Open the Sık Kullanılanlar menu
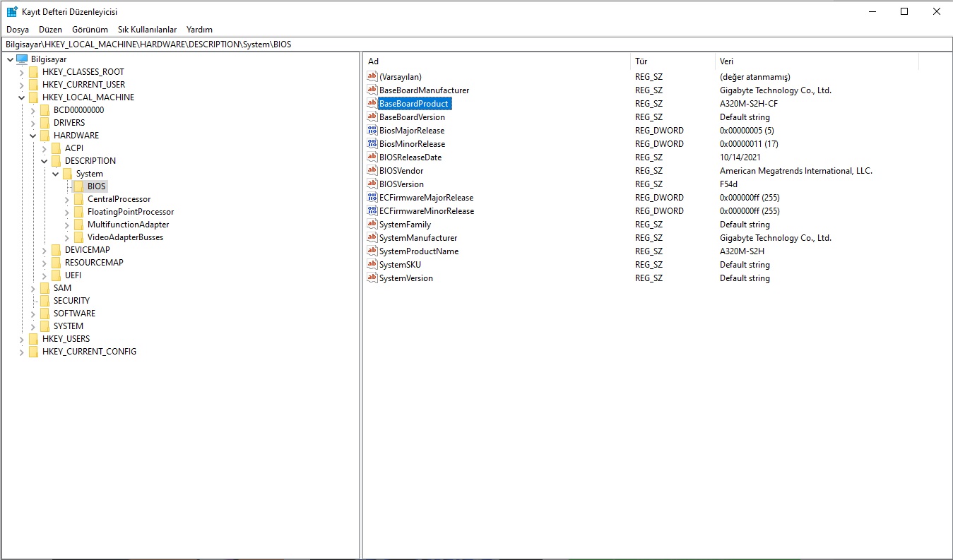Image resolution: width=953 pixels, height=560 pixels. point(147,30)
